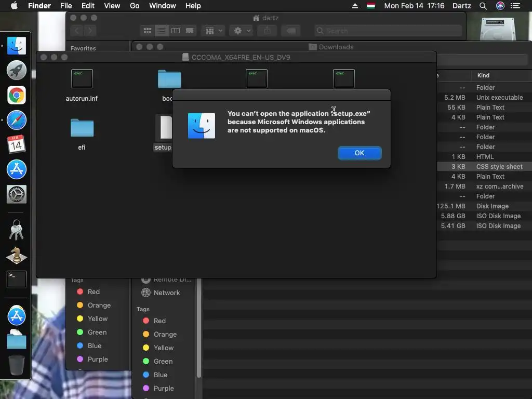This screenshot has height=399, width=532.
Task: Open Keychain Access keys icon in Dock
Action: tap(16, 230)
